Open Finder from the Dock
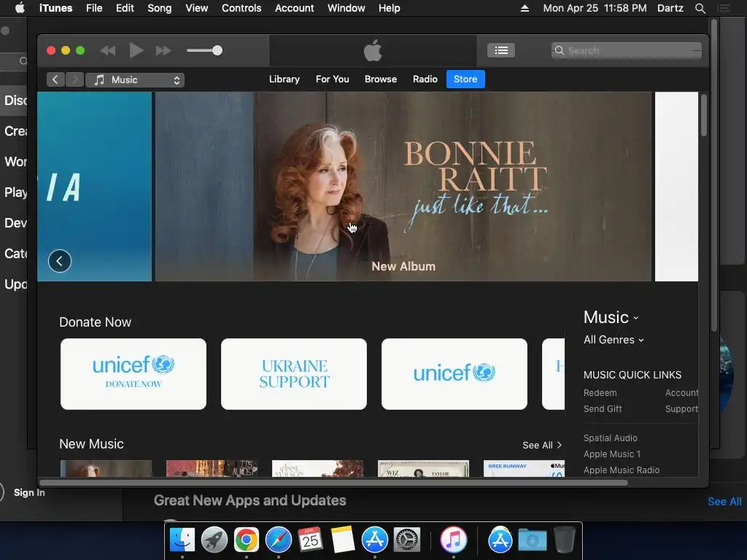This screenshot has width=747, height=560. 182,540
